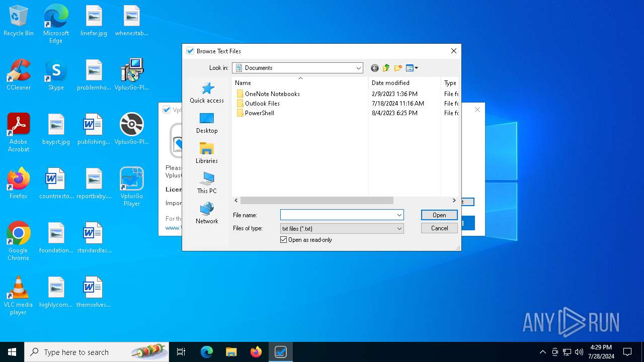Sort by the Type column header

point(450,83)
